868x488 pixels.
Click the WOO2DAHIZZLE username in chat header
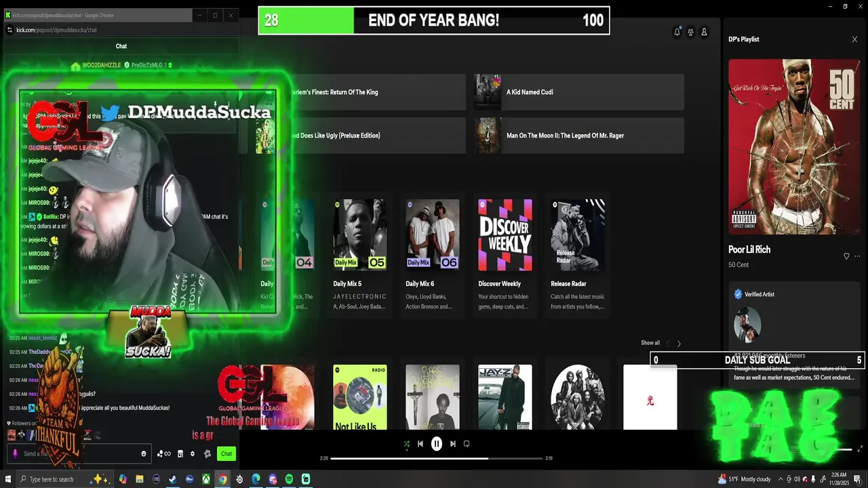point(102,65)
